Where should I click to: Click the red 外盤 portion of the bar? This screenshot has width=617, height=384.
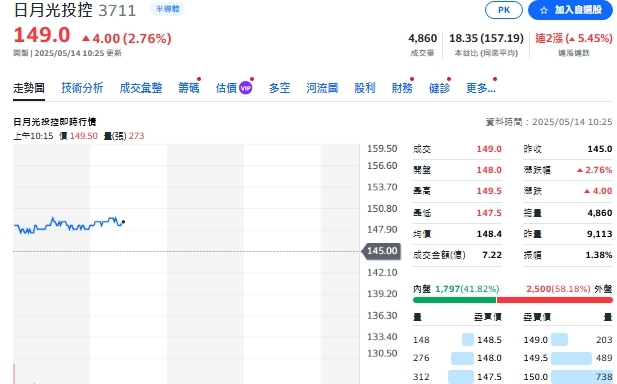click(x=555, y=300)
